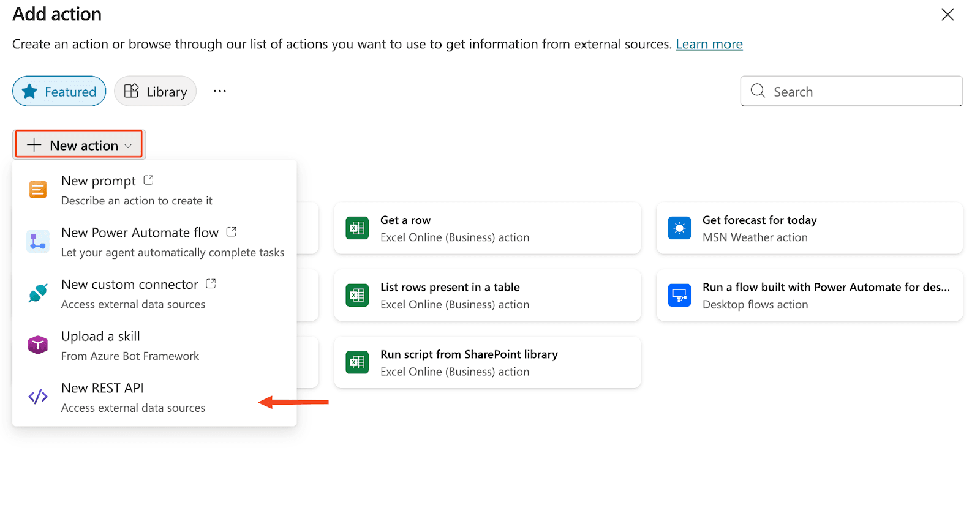
Task: Click the Excel icon beside Get a row
Action: coord(357,228)
